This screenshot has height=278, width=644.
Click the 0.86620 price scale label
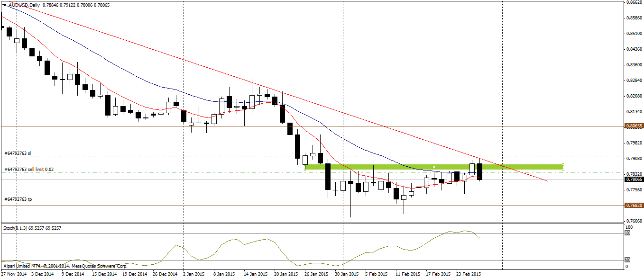[634, 2]
